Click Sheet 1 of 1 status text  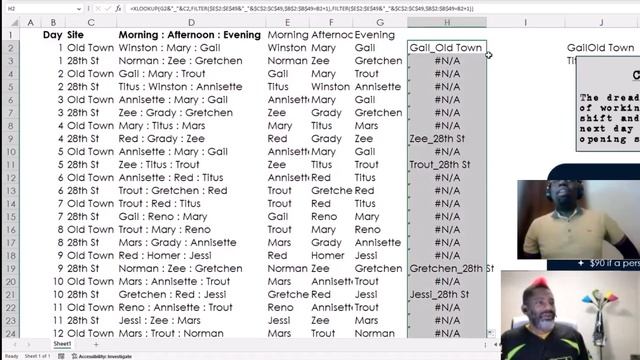[x=38, y=356]
